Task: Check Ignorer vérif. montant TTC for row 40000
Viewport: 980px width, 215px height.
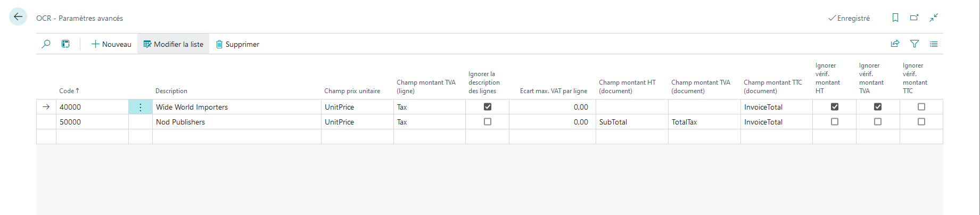Action: tap(921, 107)
